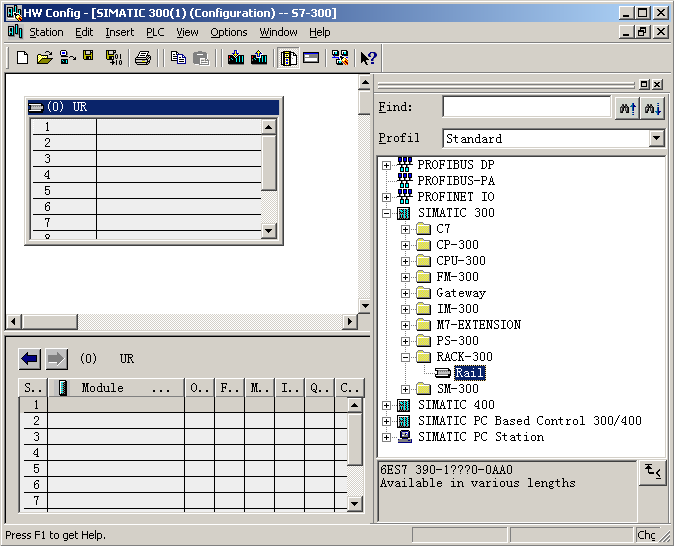Open the Options menu
This screenshot has height=547, width=675.
229,32
